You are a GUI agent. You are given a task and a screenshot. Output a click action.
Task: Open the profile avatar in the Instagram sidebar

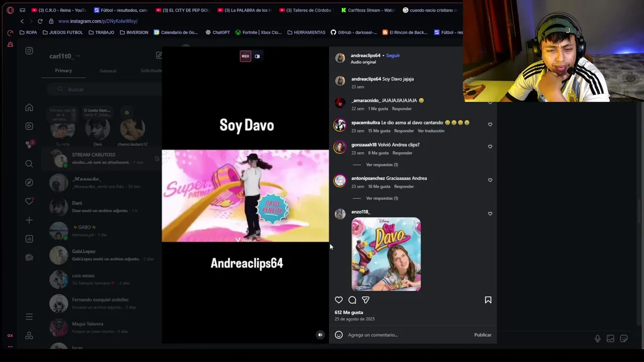pos(29,257)
